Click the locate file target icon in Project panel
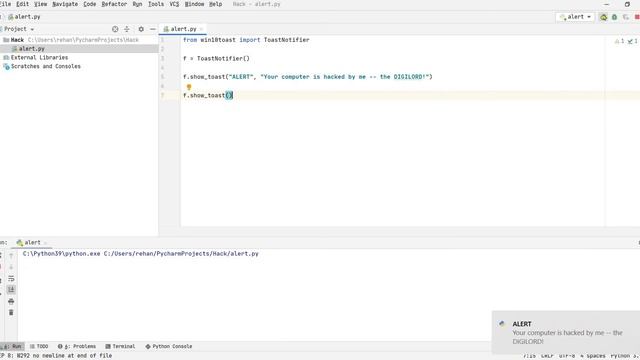The image size is (640, 360). [x=115, y=29]
